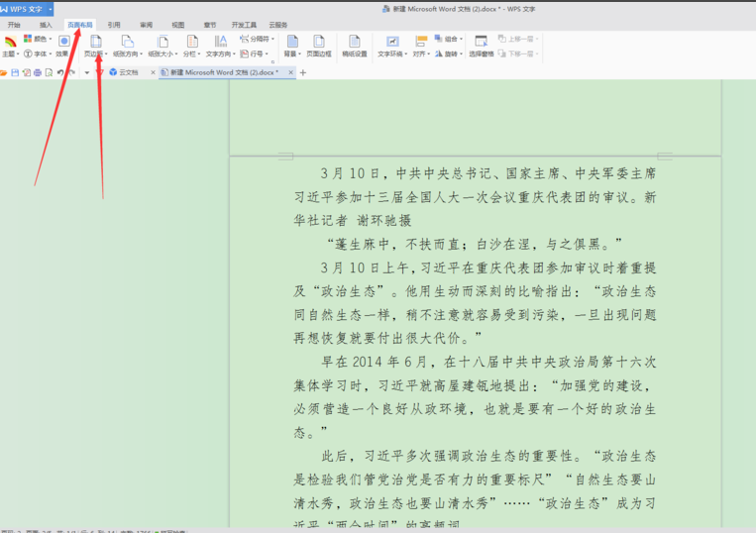Click the 稿纸设置 manuscript paper icon

coord(355,46)
